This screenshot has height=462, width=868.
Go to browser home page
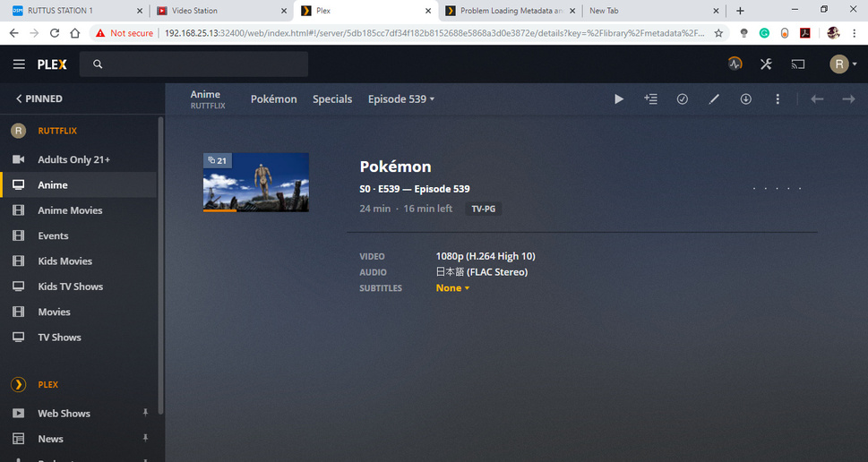(x=74, y=33)
